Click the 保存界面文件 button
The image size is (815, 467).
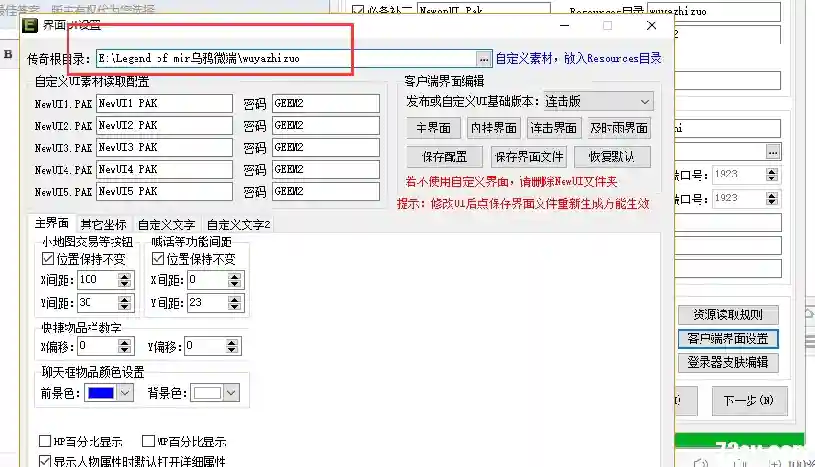[x=529, y=157]
